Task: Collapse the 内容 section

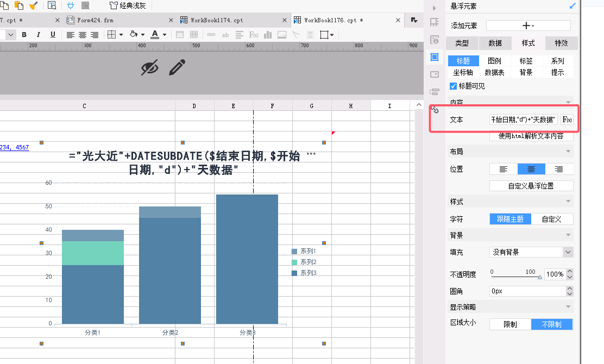Action: coord(568,102)
